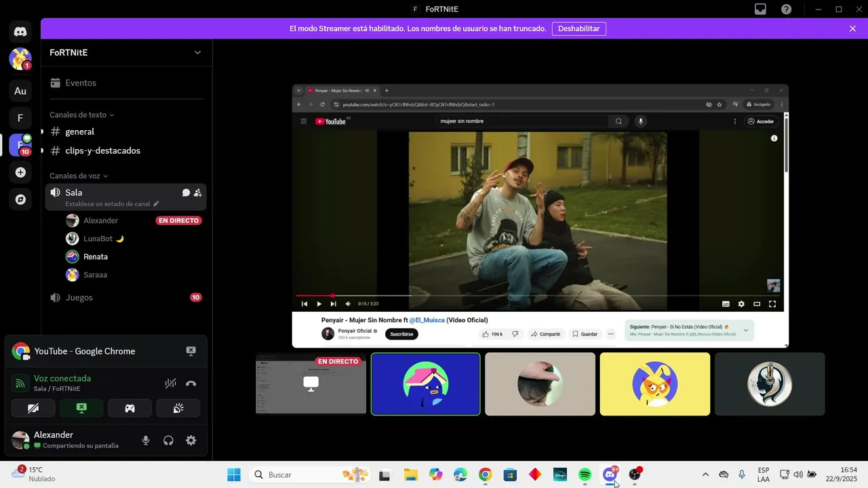Open the more actions ellipsis under the video
Image resolution: width=868 pixels, height=488 pixels.
610,334
